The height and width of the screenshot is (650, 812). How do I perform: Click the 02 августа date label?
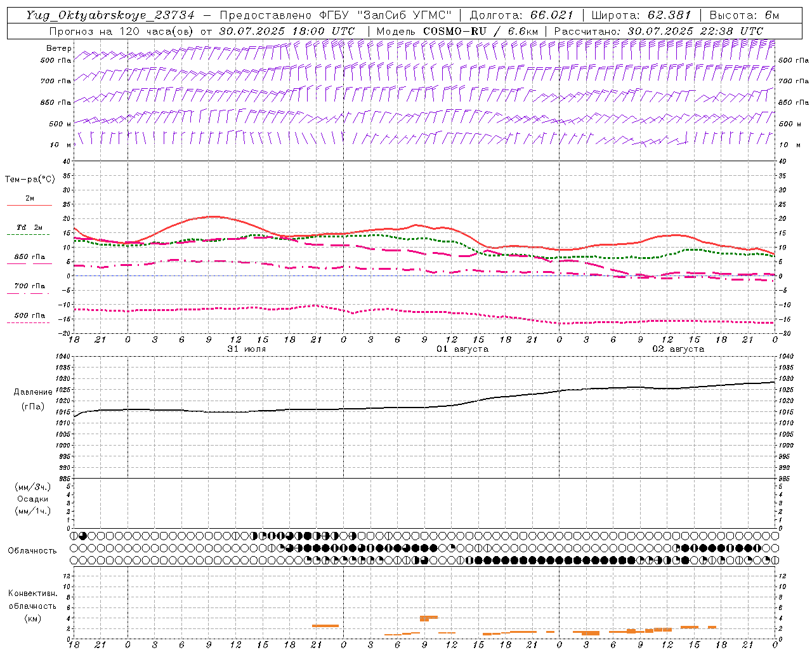[x=678, y=348]
